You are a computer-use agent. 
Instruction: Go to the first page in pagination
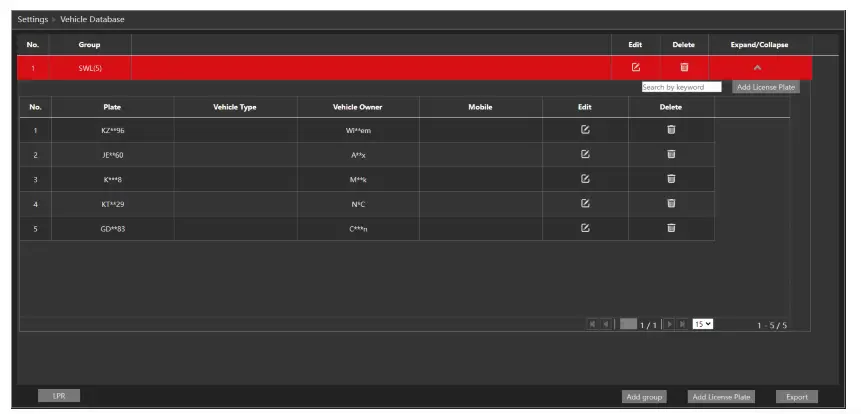594,324
